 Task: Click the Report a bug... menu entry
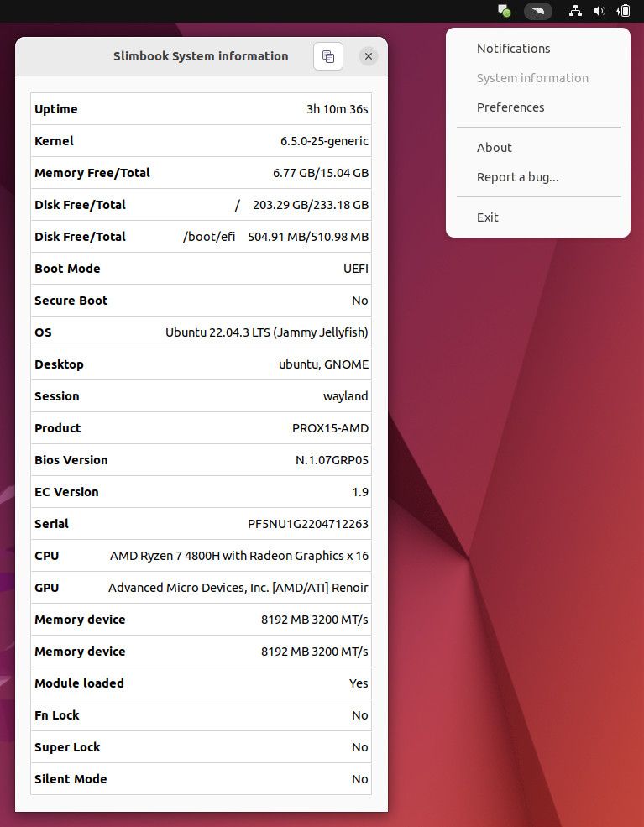517,177
